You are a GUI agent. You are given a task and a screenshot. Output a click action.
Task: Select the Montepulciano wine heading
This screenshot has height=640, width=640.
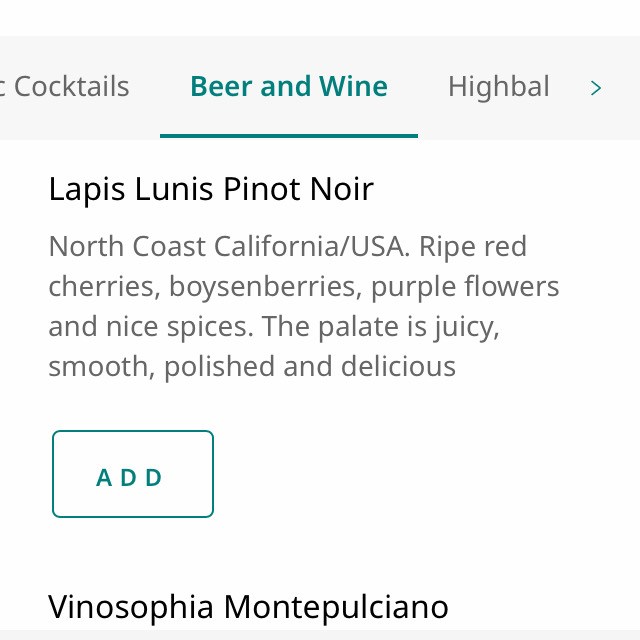click(x=248, y=607)
